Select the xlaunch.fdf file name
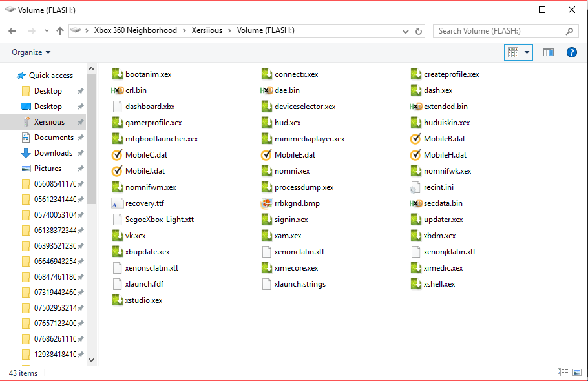The image size is (588, 381). pyautogui.click(x=144, y=284)
